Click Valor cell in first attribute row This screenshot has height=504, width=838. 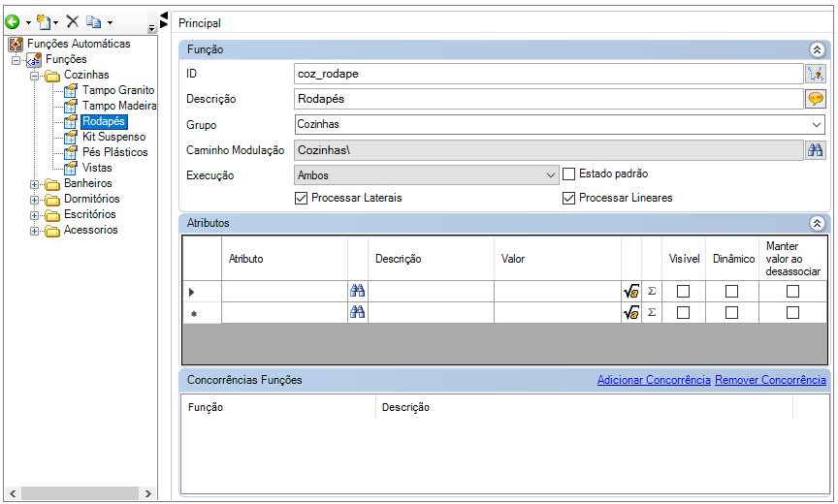[x=558, y=292]
